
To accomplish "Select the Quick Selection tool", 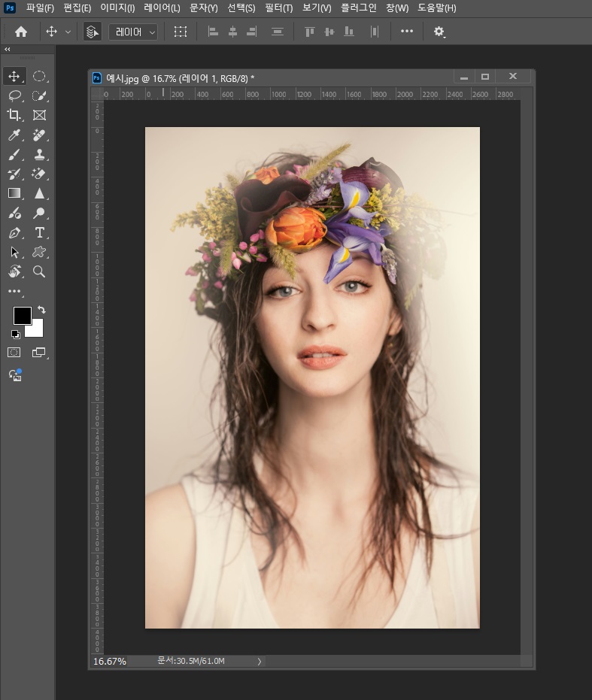I will [39, 96].
